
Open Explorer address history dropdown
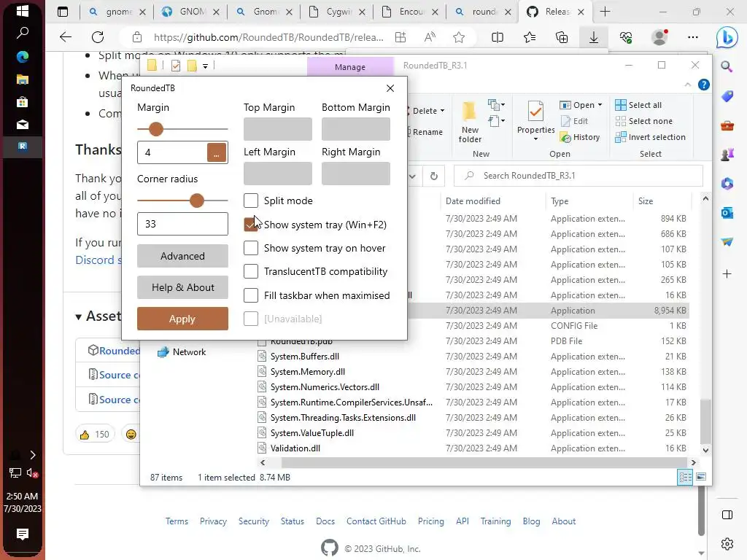coord(413,176)
